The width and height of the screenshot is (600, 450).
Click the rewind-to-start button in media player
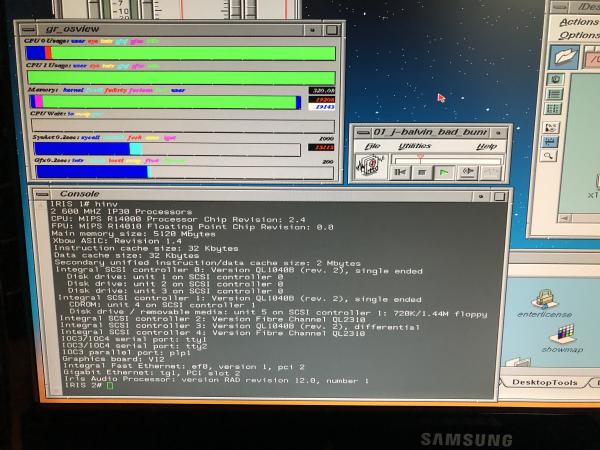pyautogui.click(x=401, y=172)
